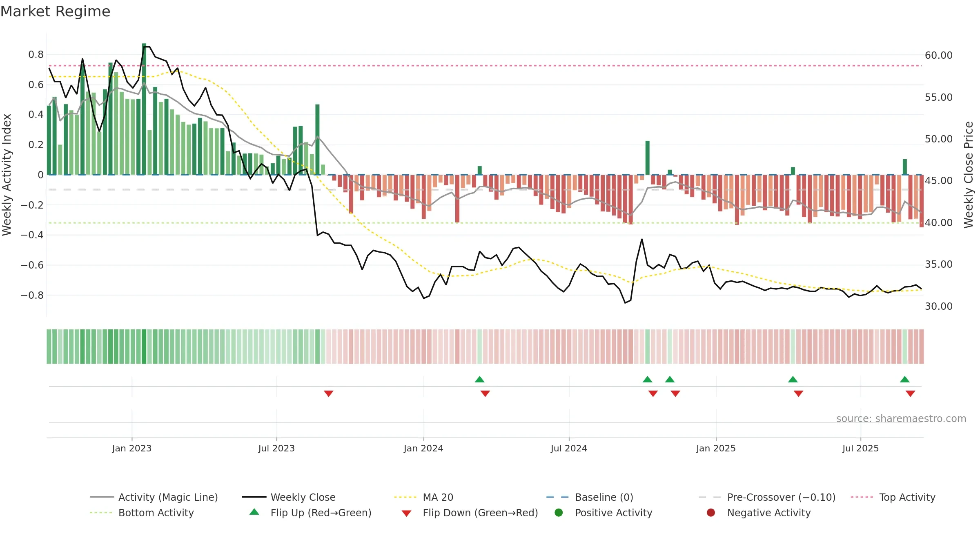Click the Weekly Close Price axis title

[x=969, y=175]
